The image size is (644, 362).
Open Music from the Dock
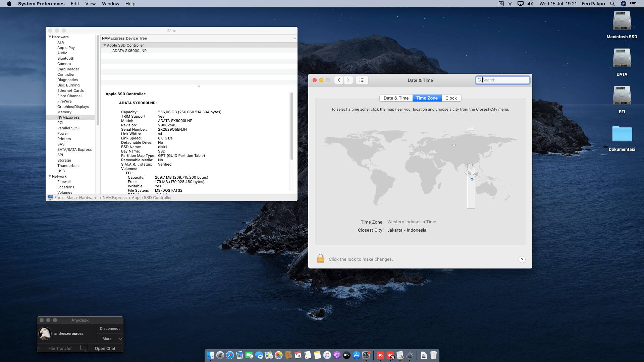tap(327, 355)
